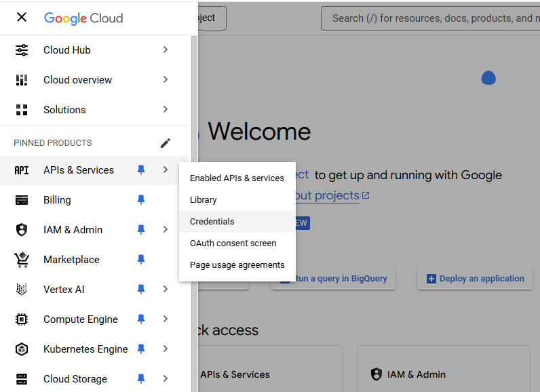The height and width of the screenshot is (392, 540).
Task: Open APIs & Services in pinned products
Action: tap(94, 170)
